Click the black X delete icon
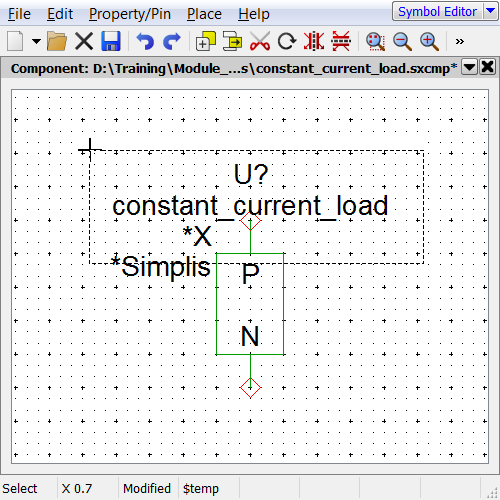Viewport: 500px width, 500px height. pos(84,41)
